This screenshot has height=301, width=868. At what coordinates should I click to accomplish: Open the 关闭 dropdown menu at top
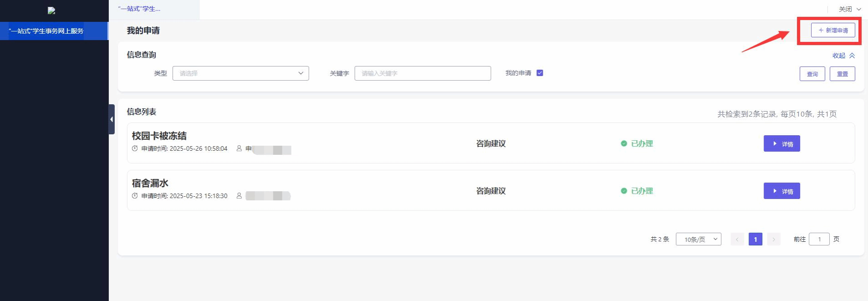[x=849, y=9]
